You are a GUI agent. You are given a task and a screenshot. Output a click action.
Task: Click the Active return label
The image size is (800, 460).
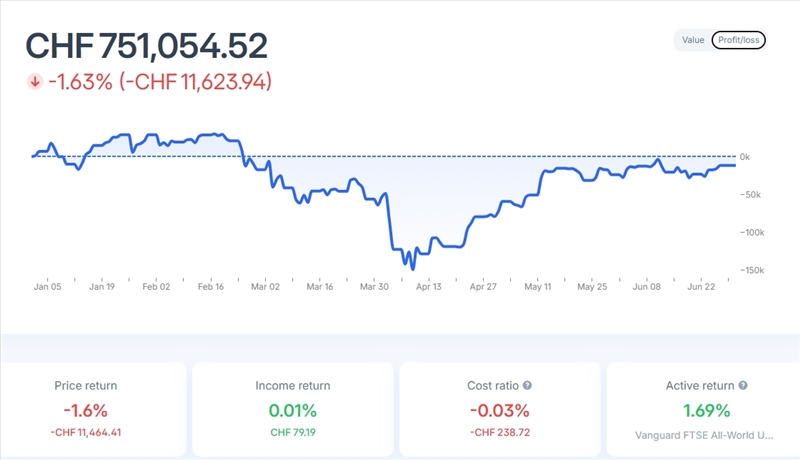click(700, 385)
